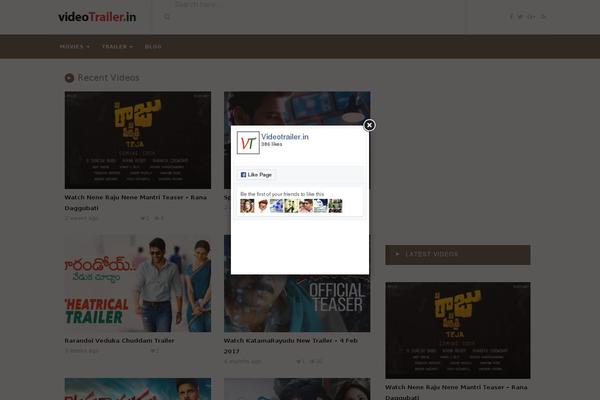
Task: Open 'Rarandoi Veduka Chuddam Trailer' title link
Action: click(119, 340)
